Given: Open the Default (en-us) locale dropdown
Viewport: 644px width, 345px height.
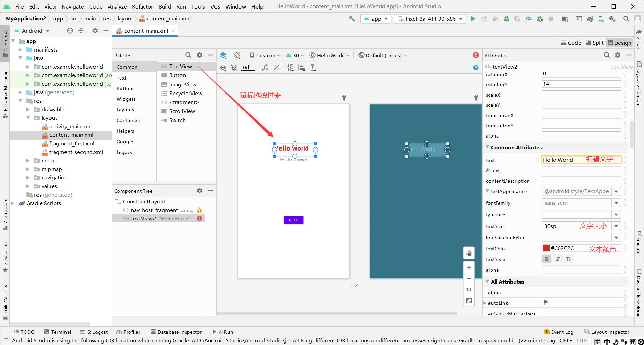Looking at the screenshot, I should (x=383, y=55).
